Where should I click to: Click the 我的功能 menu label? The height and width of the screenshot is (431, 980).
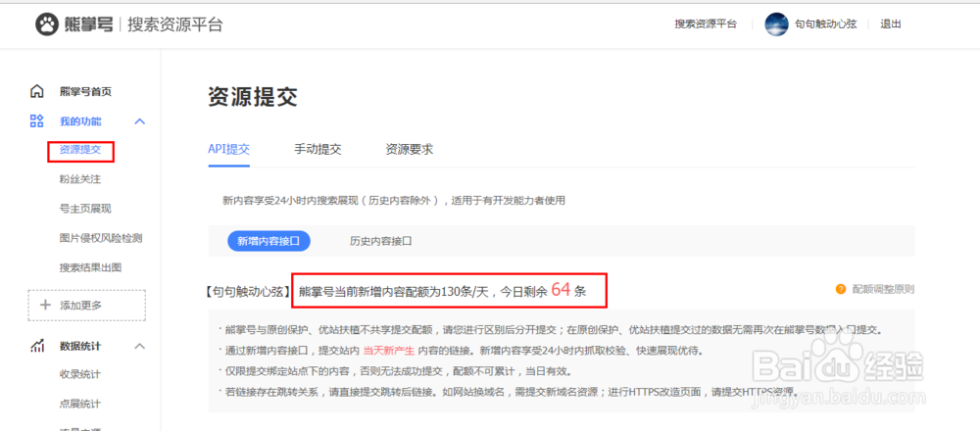(x=80, y=121)
